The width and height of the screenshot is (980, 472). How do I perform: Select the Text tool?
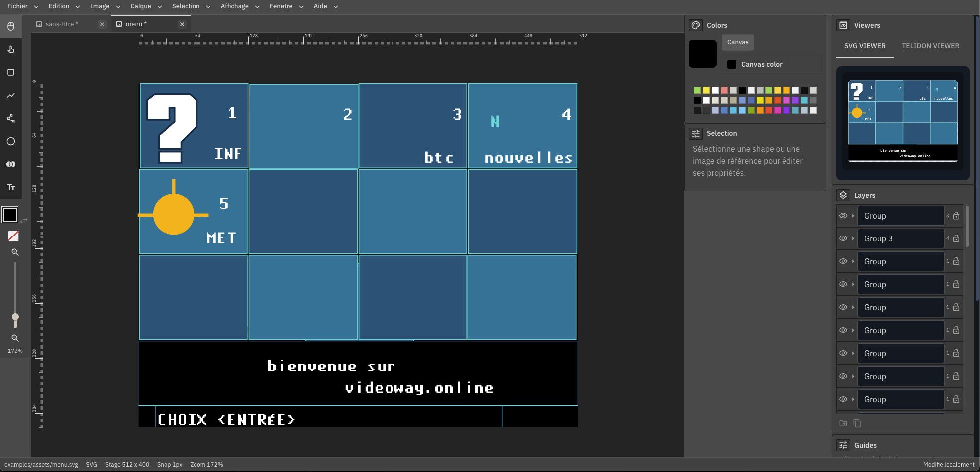11,187
